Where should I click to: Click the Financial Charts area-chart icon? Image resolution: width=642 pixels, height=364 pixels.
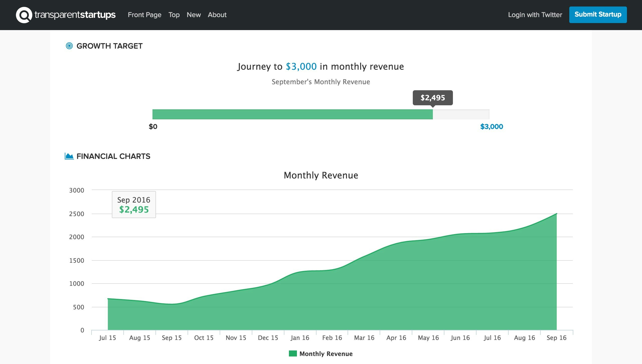click(69, 156)
